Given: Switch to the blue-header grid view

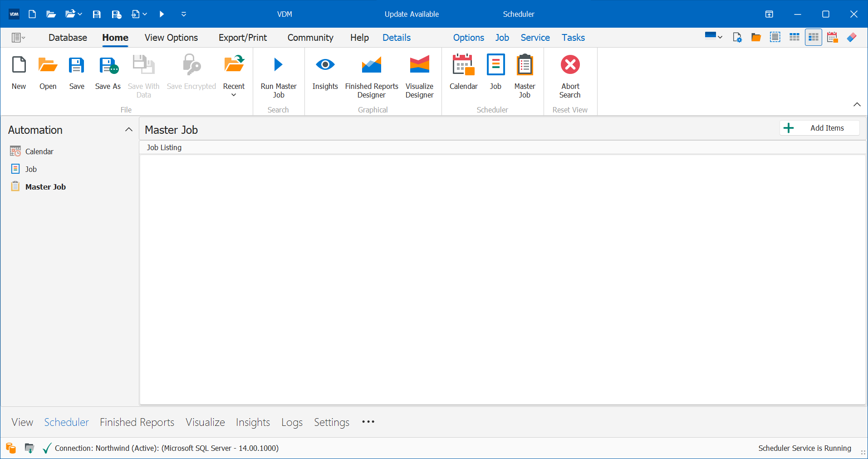Looking at the screenshot, I should 794,37.
